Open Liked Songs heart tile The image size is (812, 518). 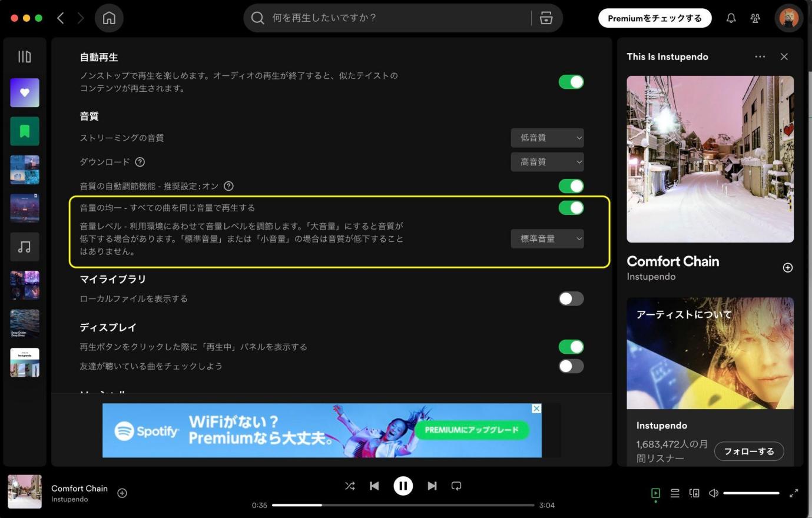(25, 92)
